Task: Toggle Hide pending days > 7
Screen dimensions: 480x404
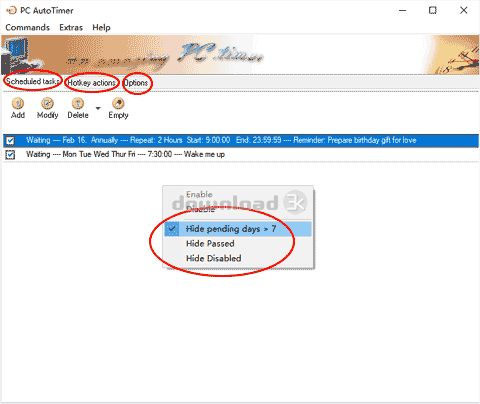Action: tap(238, 229)
